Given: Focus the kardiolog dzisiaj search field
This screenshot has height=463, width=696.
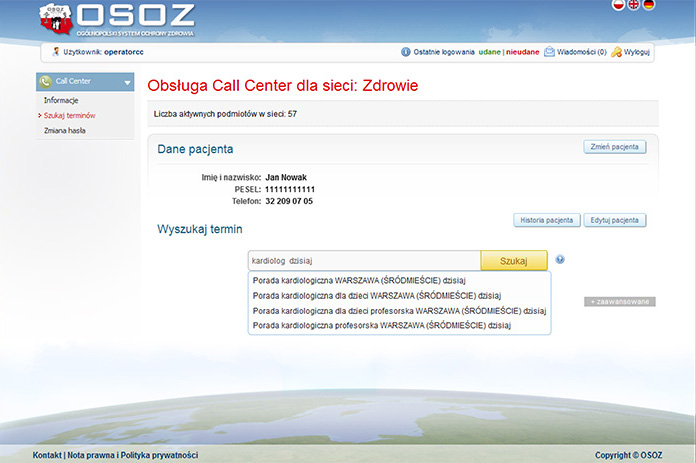Looking at the screenshot, I should point(364,261).
